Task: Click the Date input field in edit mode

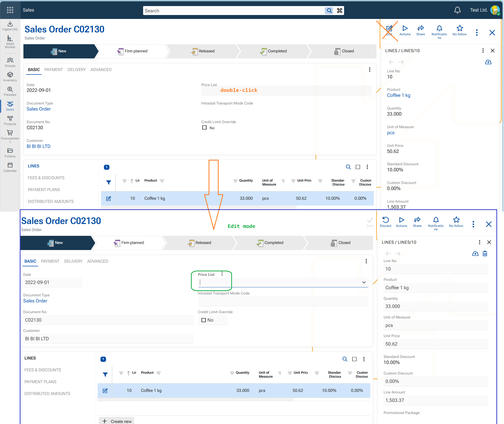Action: tap(53, 282)
